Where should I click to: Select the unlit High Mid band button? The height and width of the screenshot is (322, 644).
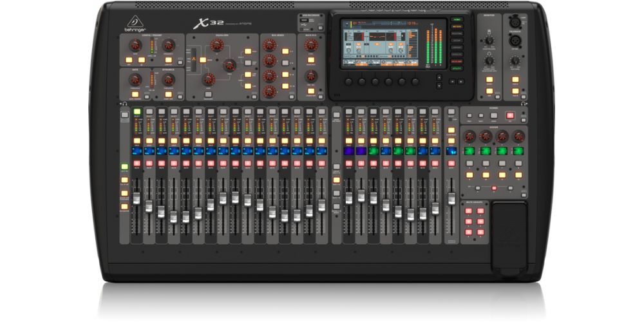click(248, 63)
